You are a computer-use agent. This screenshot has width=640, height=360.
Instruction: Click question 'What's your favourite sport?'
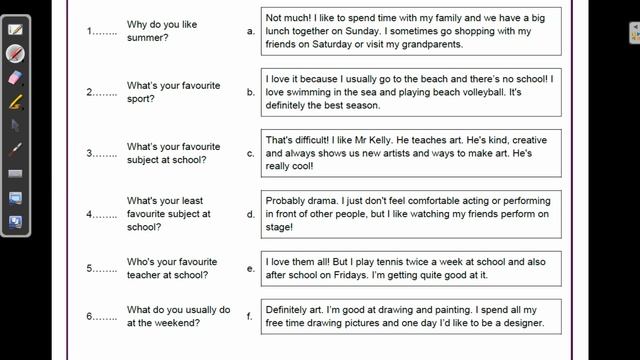coord(173,92)
